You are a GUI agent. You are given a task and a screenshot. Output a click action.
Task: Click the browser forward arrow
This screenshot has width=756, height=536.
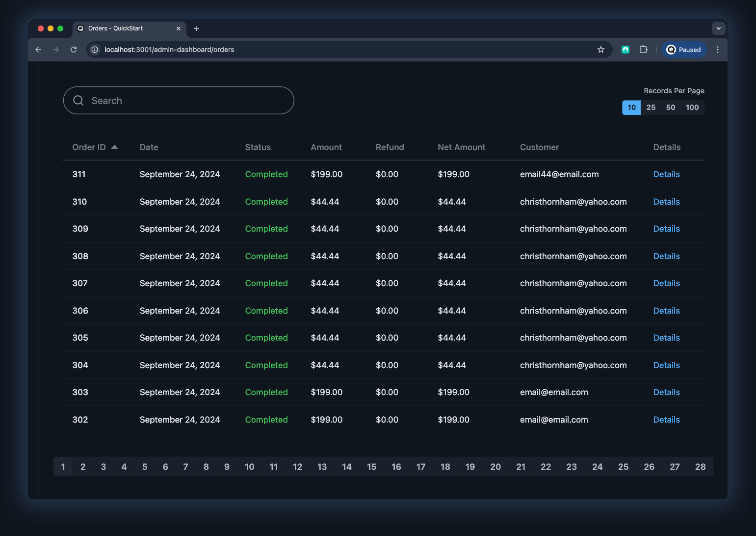pos(56,50)
